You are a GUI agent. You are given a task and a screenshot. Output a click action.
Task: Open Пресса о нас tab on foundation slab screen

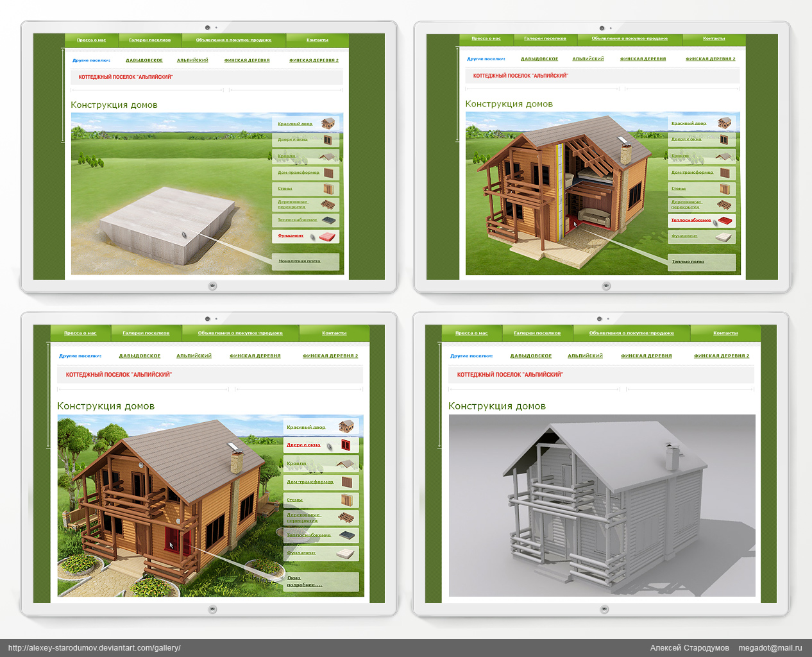click(x=92, y=40)
